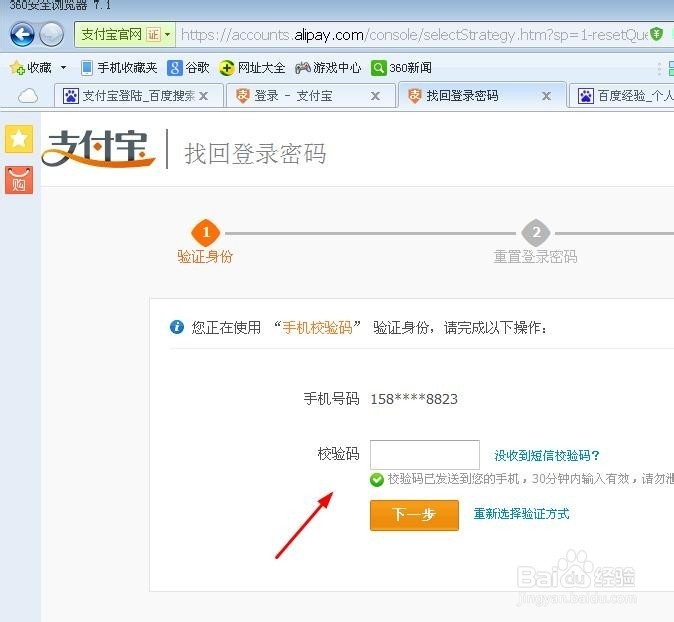Switch to 登录 - 支付宝 tab
This screenshot has height=622, width=674.
[310, 95]
